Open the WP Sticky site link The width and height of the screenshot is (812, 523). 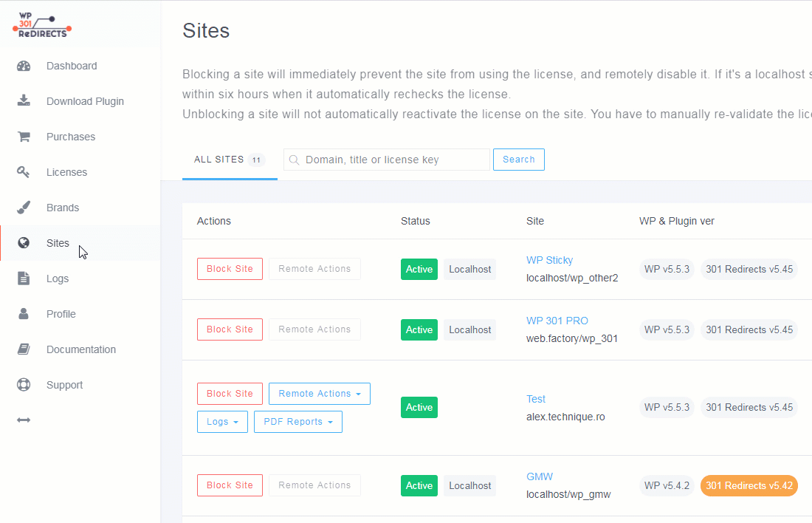coord(549,260)
